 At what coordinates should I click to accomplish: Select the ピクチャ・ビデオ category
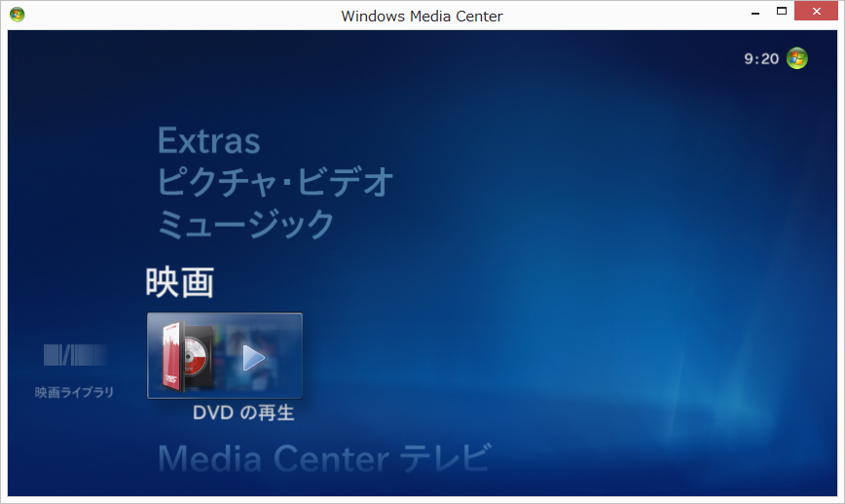pyautogui.click(x=275, y=182)
